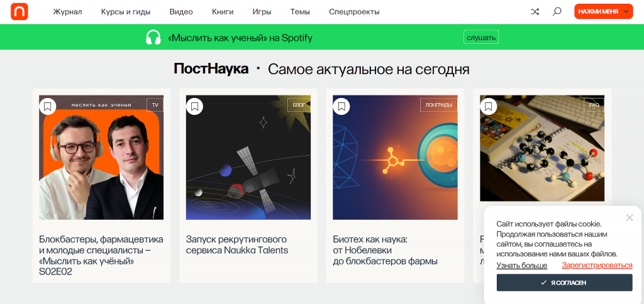
Task: Bookmark the «Биотех как наука» card
Action: coord(341,106)
